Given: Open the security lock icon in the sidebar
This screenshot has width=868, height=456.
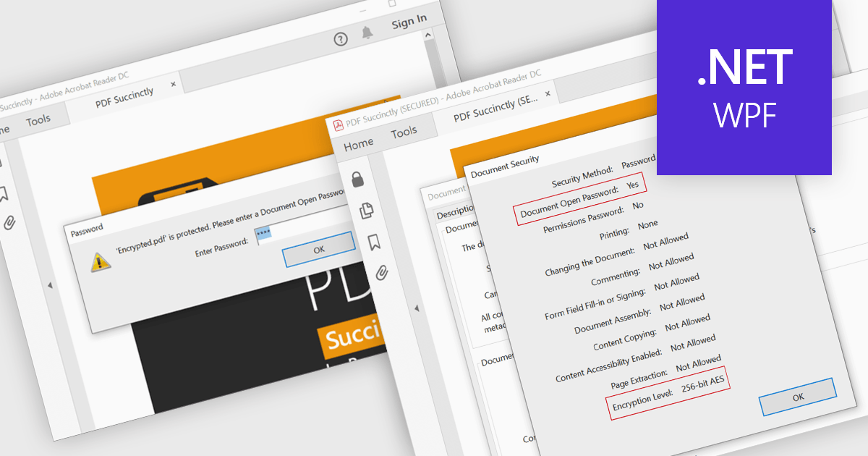Looking at the screenshot, I should 358,180.
